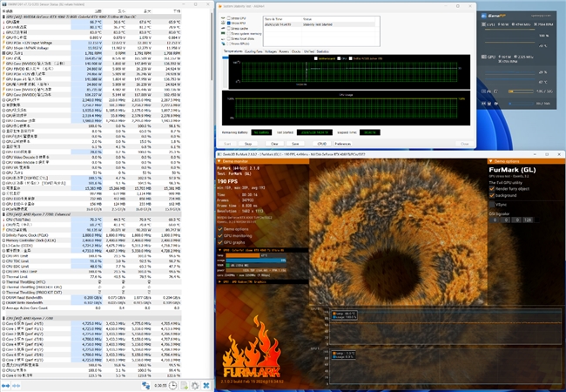Collapse the FurMark Demo options panel
Viewport: 566px width, 392px height.
coord(490,161)
